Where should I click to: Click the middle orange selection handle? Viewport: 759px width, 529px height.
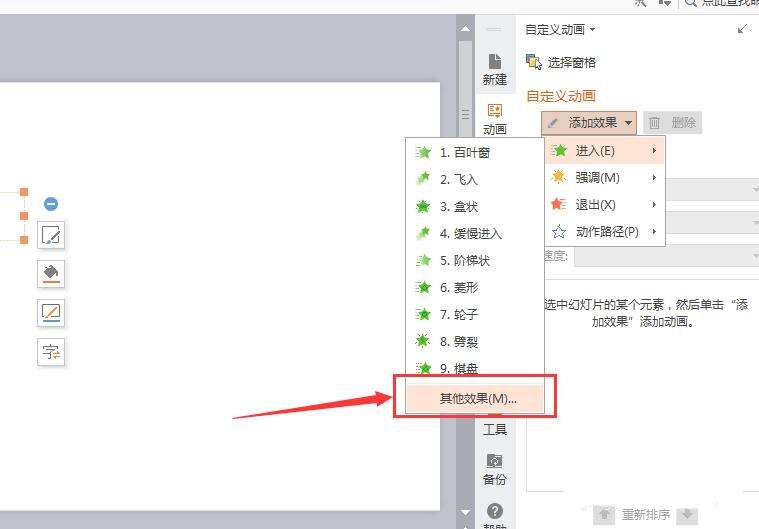click(24, 216)
